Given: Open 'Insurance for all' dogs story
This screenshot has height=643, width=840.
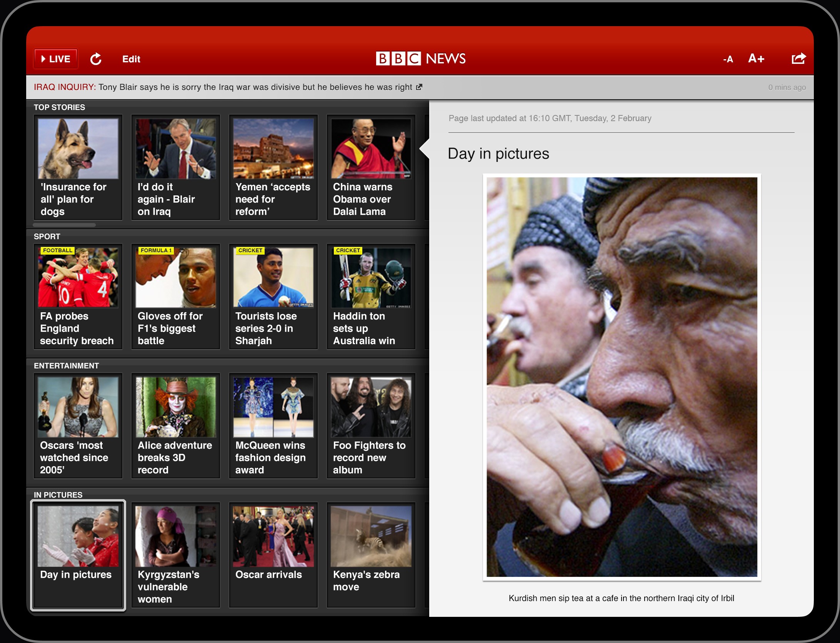Looking at the screenshot, I should coord(78,167).
